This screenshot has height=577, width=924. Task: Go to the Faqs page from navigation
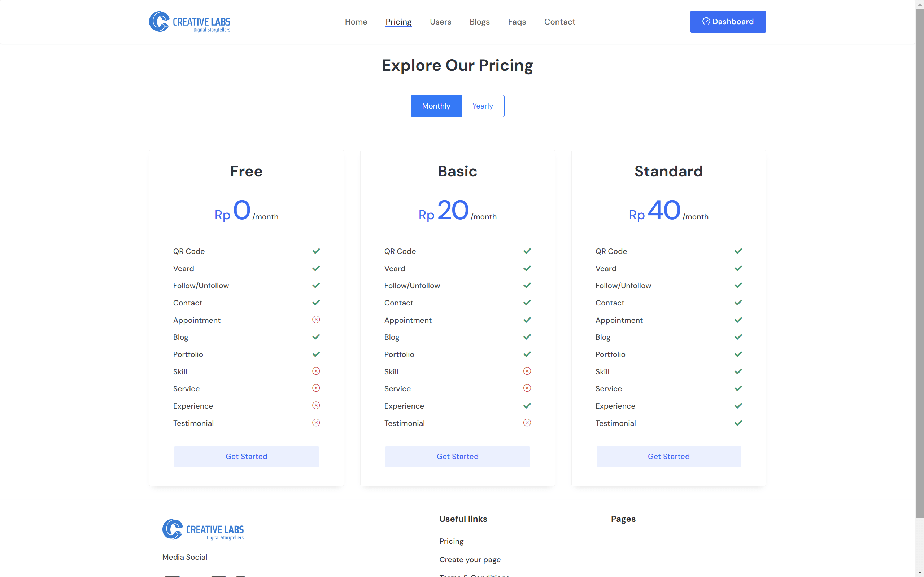517,22
